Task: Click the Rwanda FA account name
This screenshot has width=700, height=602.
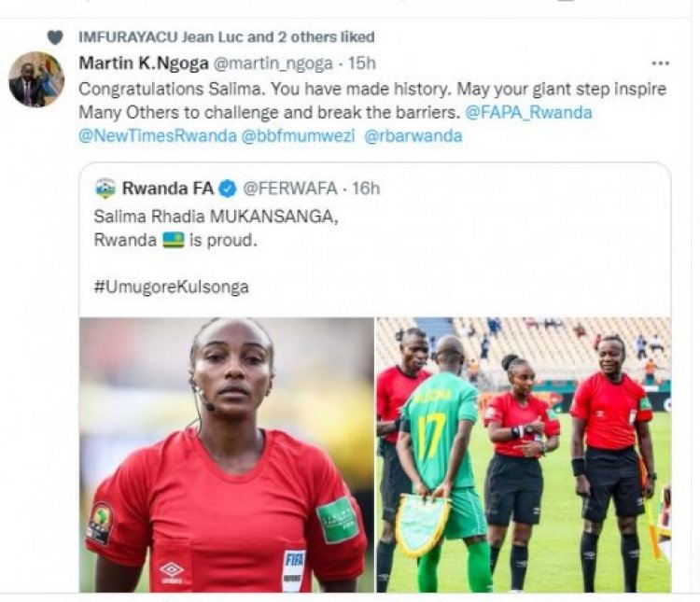Action: 168,189
